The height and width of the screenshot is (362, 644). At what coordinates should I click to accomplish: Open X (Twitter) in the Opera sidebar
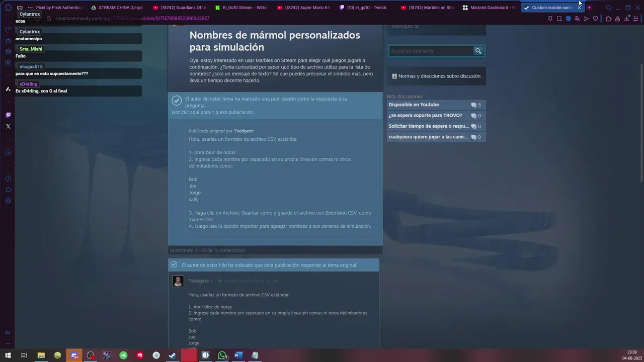coord(8,126)
